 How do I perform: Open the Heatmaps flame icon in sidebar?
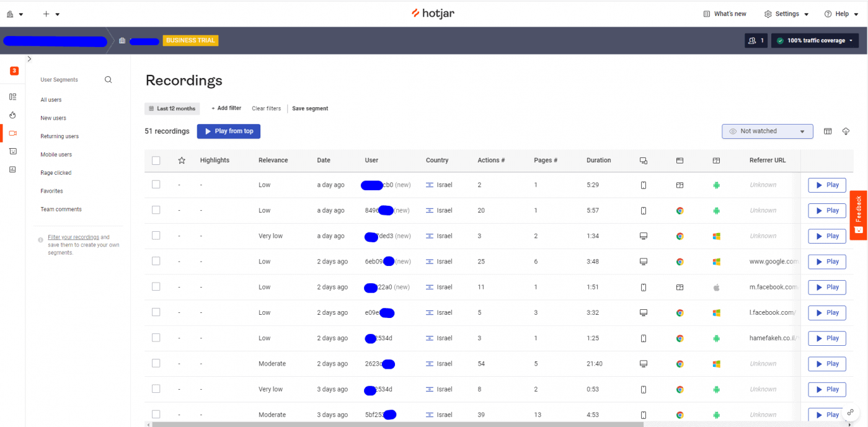pyautogui.click(x=12, y=115)
